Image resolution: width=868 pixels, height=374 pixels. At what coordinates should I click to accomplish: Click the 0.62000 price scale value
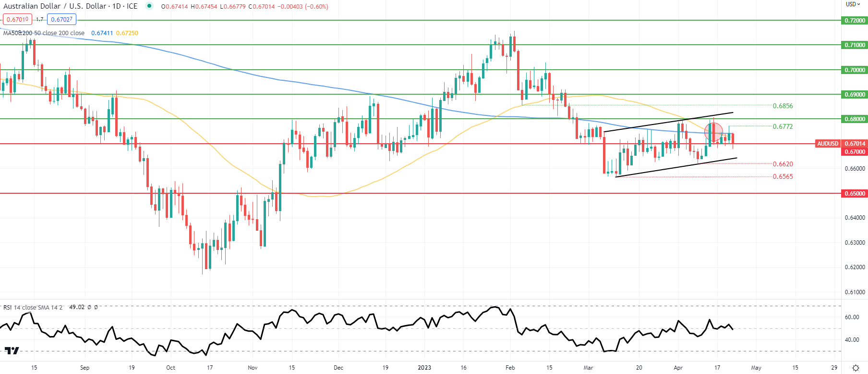click(x=855, y=267)
